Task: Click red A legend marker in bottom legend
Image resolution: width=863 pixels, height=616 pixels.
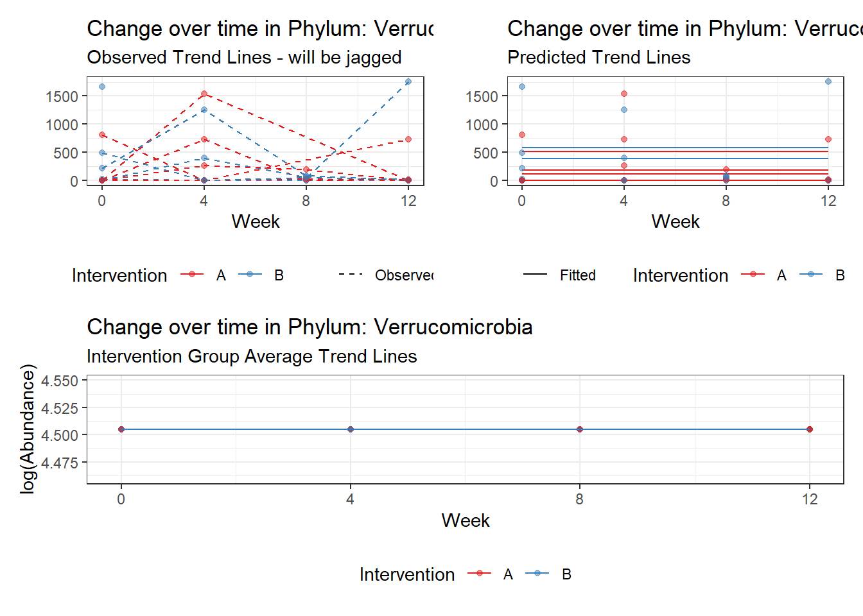Action: pyautogui.click(x=479, y=574)
